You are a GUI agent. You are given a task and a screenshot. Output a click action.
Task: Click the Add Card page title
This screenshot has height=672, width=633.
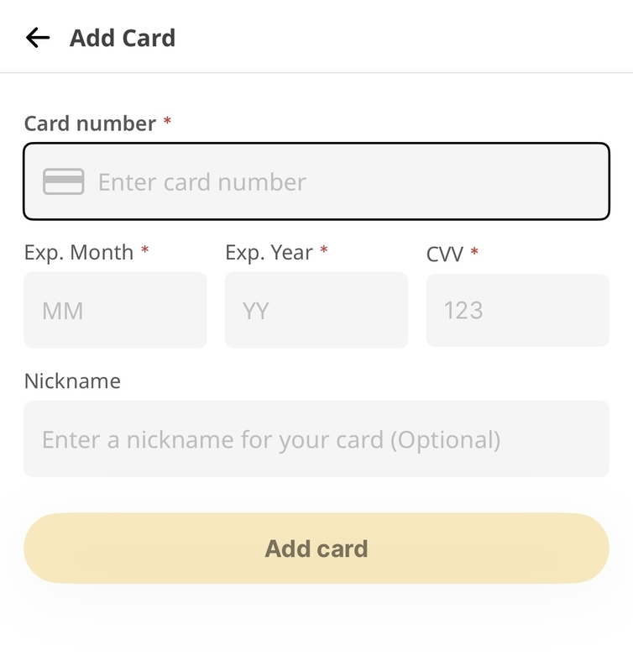tap(123, 38)
